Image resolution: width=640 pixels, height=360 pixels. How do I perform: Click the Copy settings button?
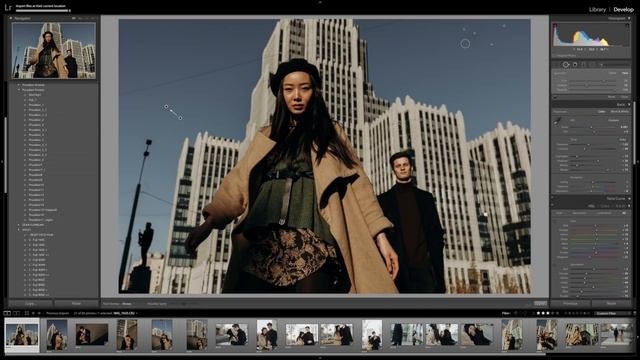[30, 304]
